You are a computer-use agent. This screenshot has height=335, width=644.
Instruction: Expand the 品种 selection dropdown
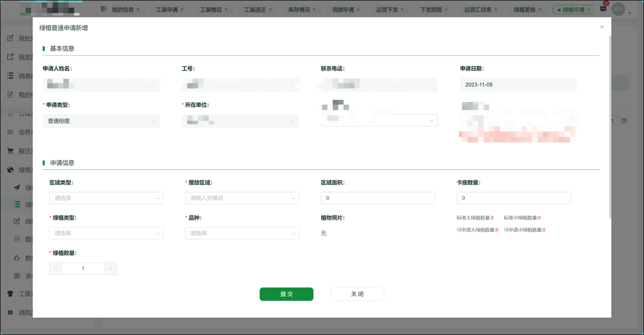pos(242,233)
